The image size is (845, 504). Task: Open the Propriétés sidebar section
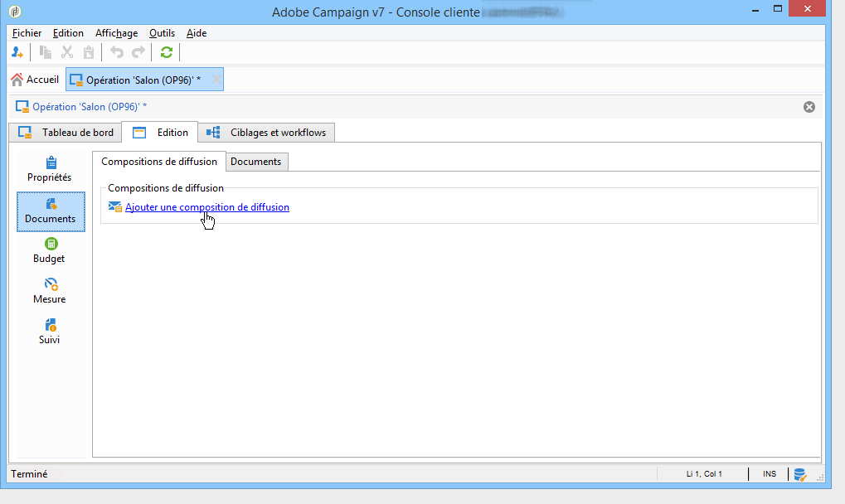click(x=50, y=170)
